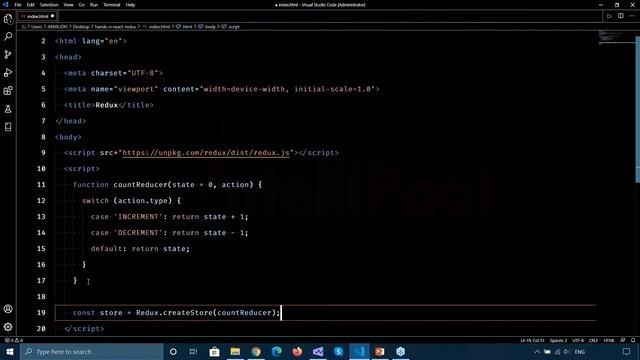Click Ln 19, Col 51 status
The image size is (640, 360).
(x=532, y=340)
